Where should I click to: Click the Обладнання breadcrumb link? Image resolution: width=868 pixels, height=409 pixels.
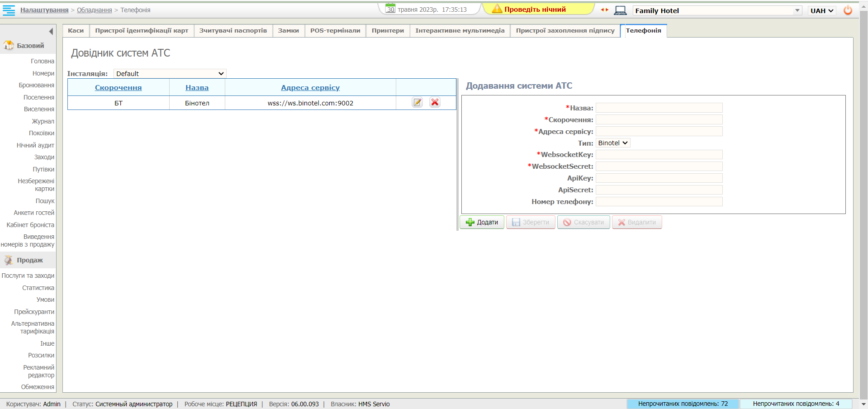tap(94, 10)
